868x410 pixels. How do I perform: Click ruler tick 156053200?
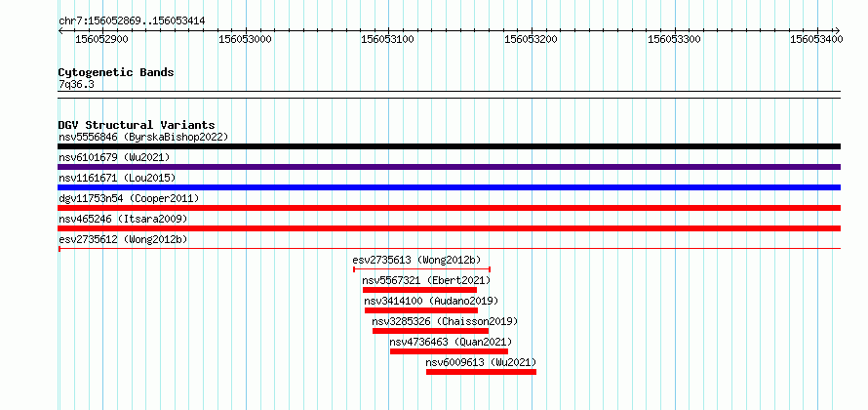pos(531,39)
